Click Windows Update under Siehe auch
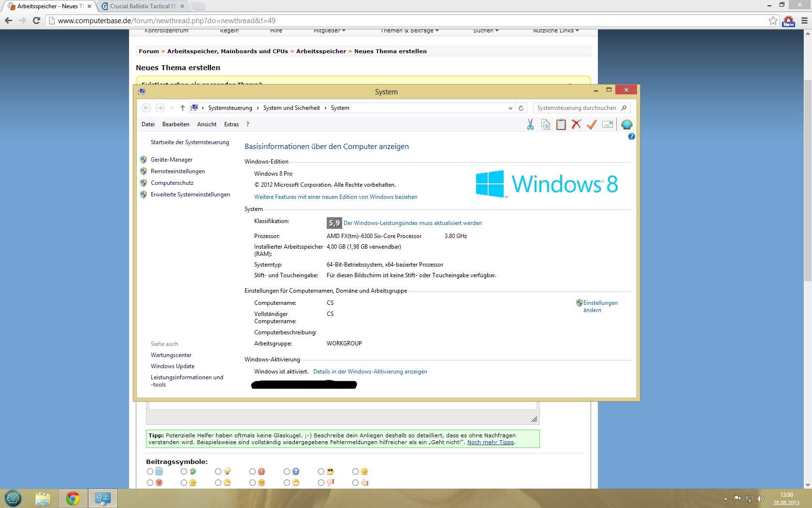812x508 pixels. tap(173, 366)
